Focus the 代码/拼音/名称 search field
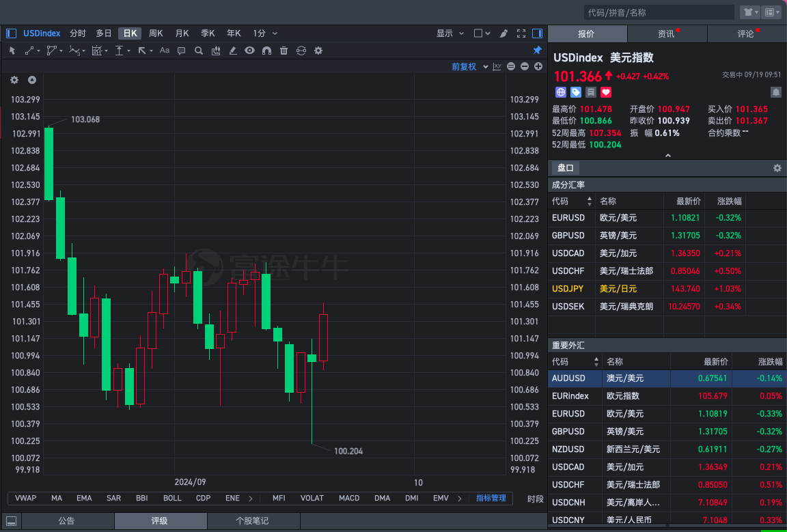The height and width of the screenshot is (532, 787). tap(659, 12)
